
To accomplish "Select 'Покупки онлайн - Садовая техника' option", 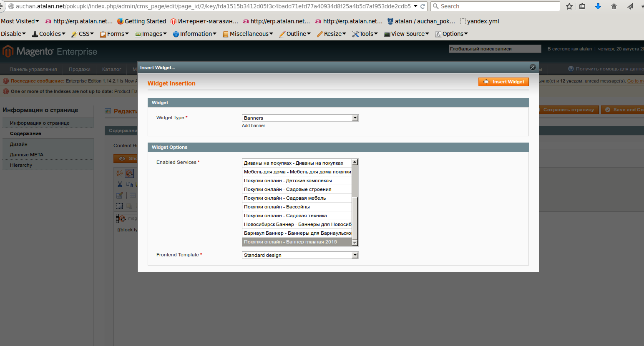I will 297,216.
